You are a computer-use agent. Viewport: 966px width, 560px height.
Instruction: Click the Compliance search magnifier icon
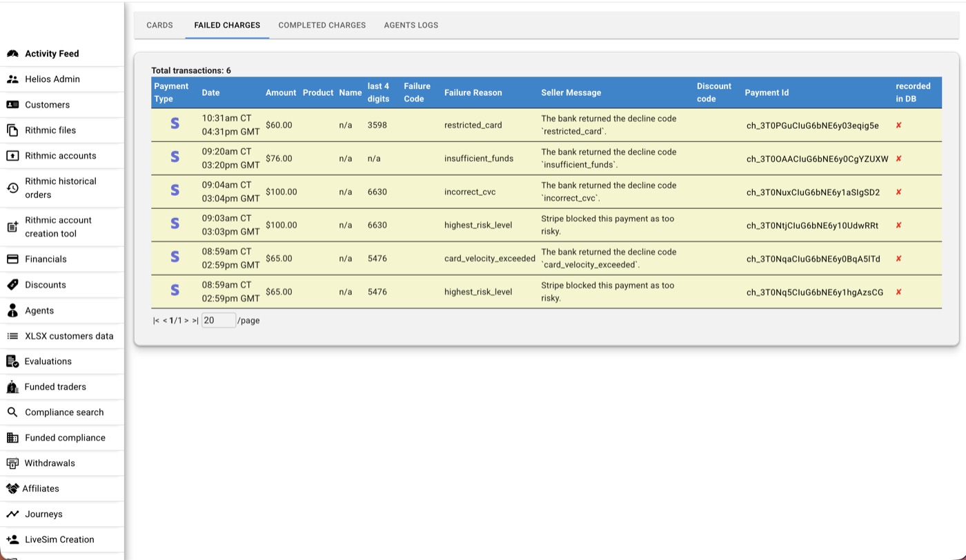tap(12, 412)
